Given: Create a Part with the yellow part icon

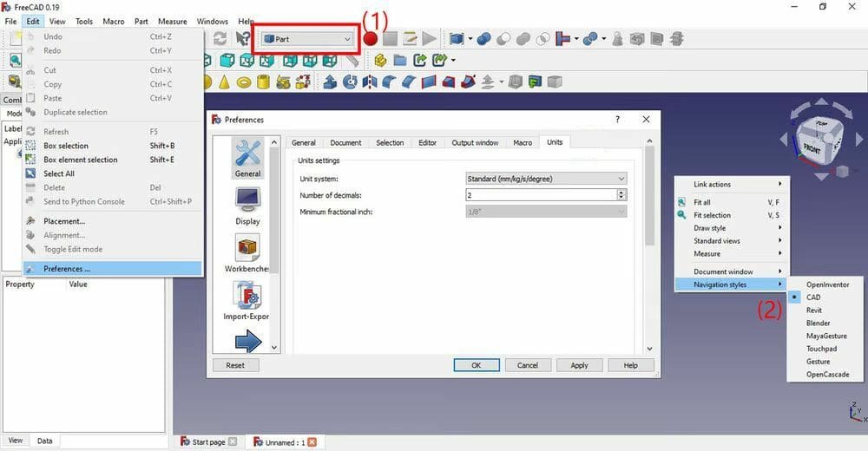Looking at the screenshot, I should coord(380,60).
